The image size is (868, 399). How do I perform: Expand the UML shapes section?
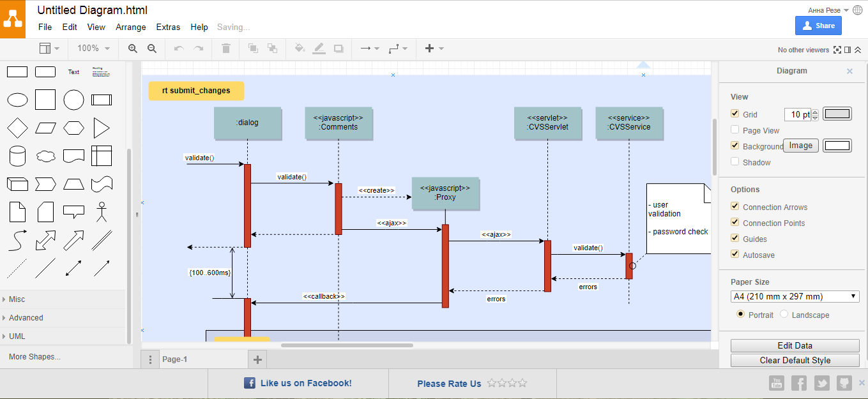17,336
